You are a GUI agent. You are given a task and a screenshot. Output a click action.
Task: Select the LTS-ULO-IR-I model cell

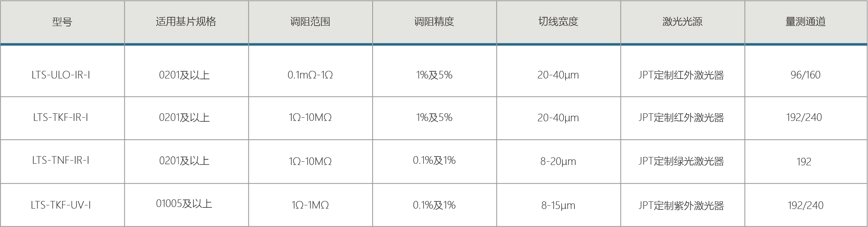(x=61, y=75)
